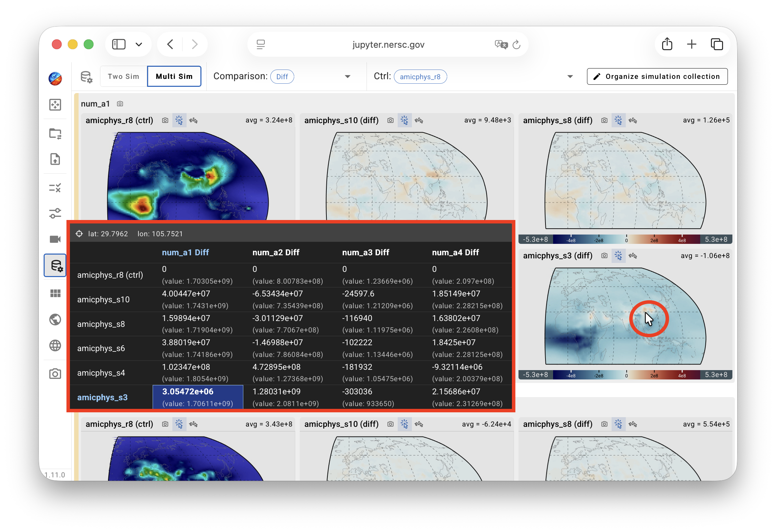This screenshot has height=532, width=776.
Task: Snapshot amicphys_s8 (diff) panel with avg 5.54e+5
Action: pyautogui.click(x=604, y=424)
